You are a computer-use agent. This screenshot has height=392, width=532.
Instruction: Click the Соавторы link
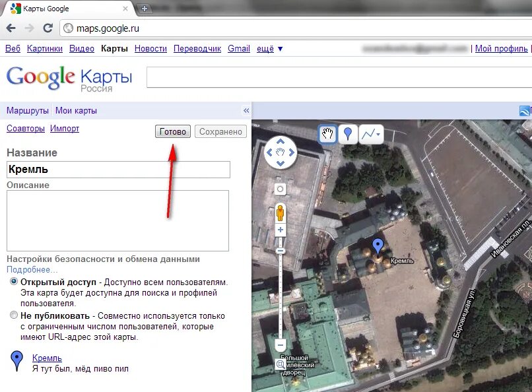[26, 129]
